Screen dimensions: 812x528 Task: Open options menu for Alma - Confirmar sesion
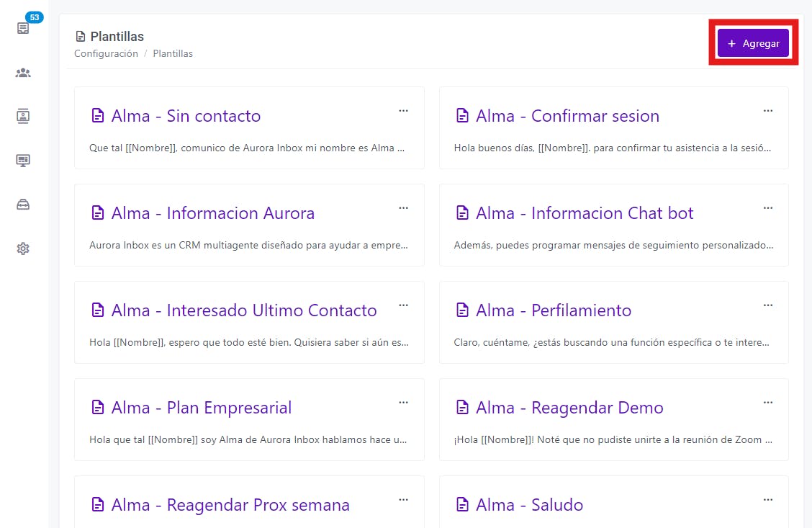[x=768, y=111]
